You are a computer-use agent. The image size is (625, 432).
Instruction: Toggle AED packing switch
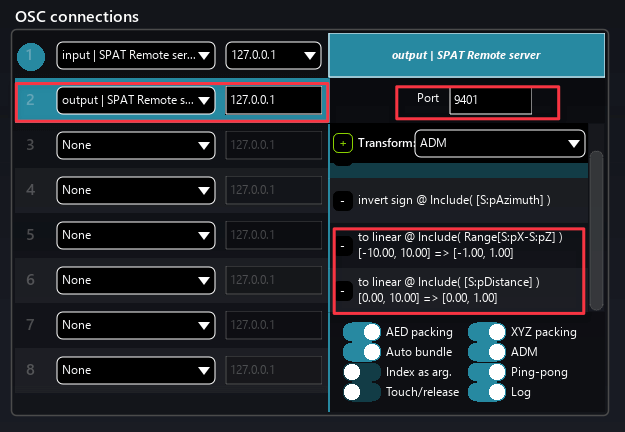pyautogui.click(x=361, y=332)
